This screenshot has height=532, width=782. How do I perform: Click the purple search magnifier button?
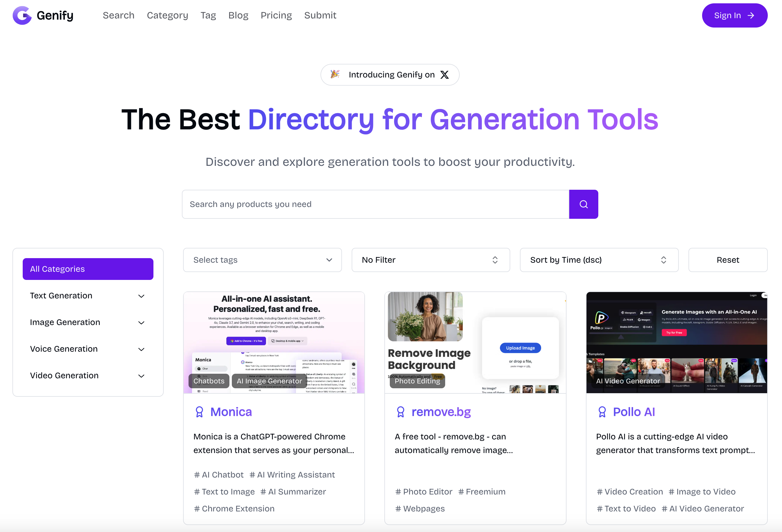[x=583, y=204]
